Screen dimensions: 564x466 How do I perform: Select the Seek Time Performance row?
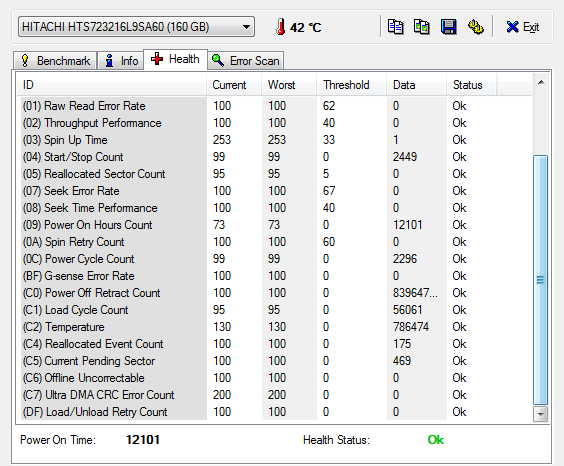pos(274,208)
